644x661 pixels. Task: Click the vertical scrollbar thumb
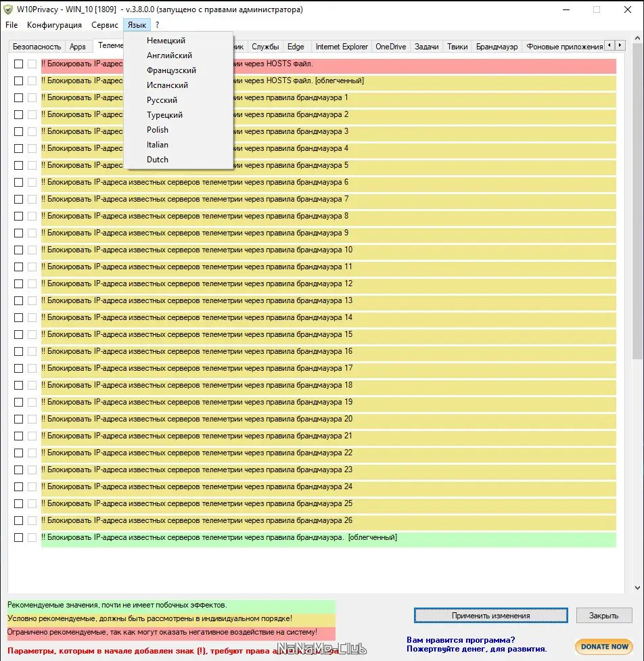coord(637,202)
